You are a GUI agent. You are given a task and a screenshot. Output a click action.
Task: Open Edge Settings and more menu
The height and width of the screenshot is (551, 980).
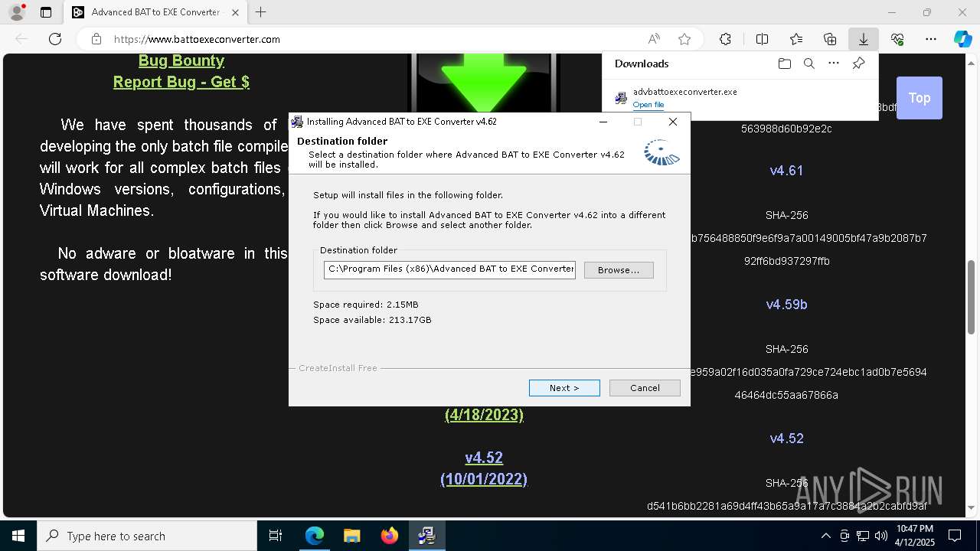(931, 39)
